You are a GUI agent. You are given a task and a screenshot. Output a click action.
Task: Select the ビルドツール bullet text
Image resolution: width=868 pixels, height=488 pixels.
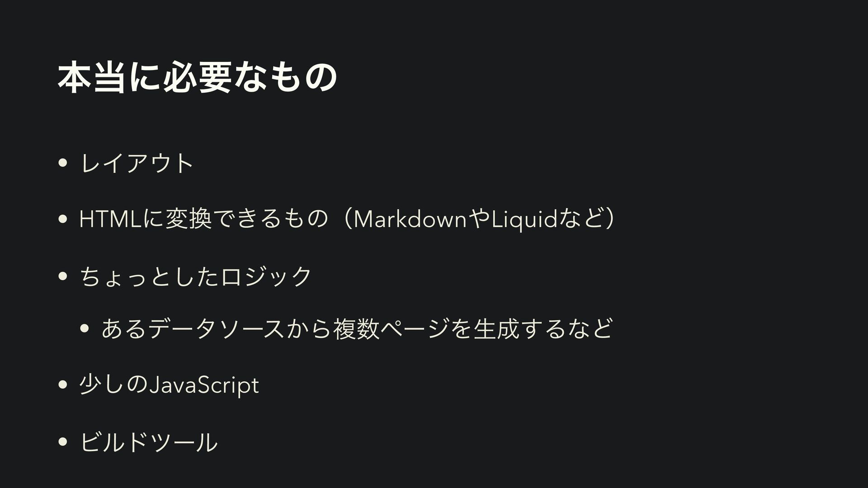pos(148,441)
